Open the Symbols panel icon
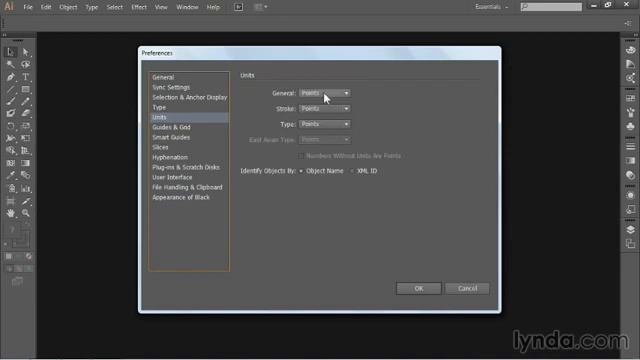The image size is (640, 360). (x=630, y=126)
